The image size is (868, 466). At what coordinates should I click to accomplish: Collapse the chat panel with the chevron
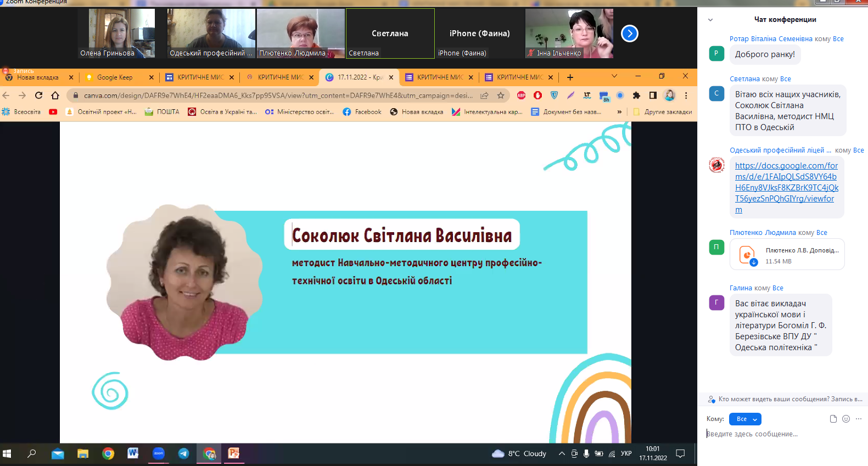(x=710, y=20)
